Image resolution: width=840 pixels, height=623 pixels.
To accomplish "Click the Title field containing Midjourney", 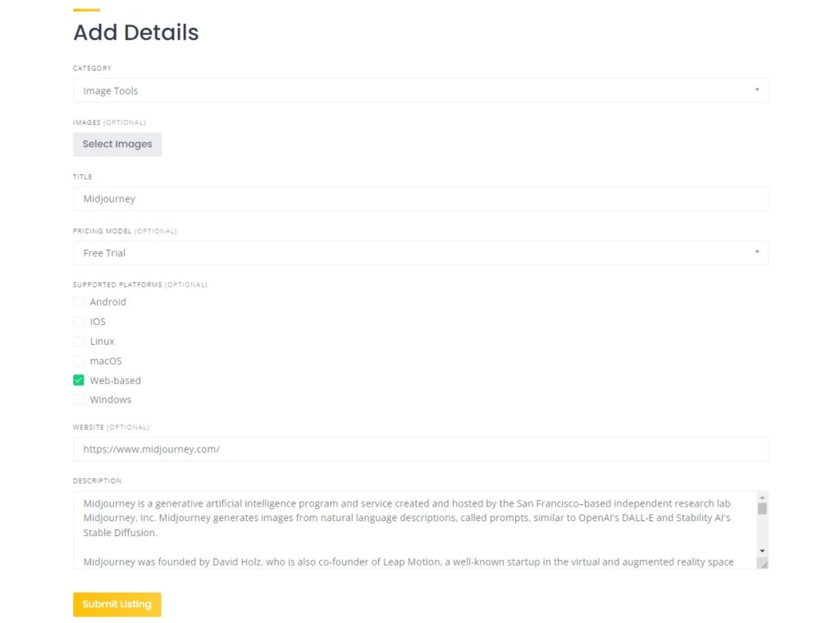I will 420,199.
